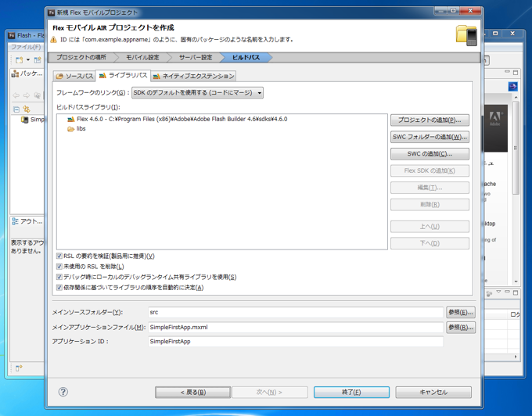
Task: Open the help question mark icon
Action: click(x=63, y=392)
